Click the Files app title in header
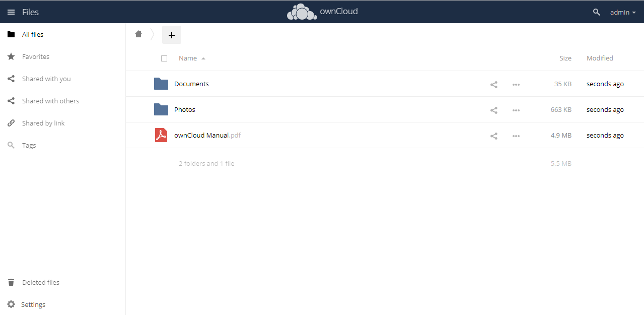The height and width of the screenshot is (315, 644). coord(30,12)
